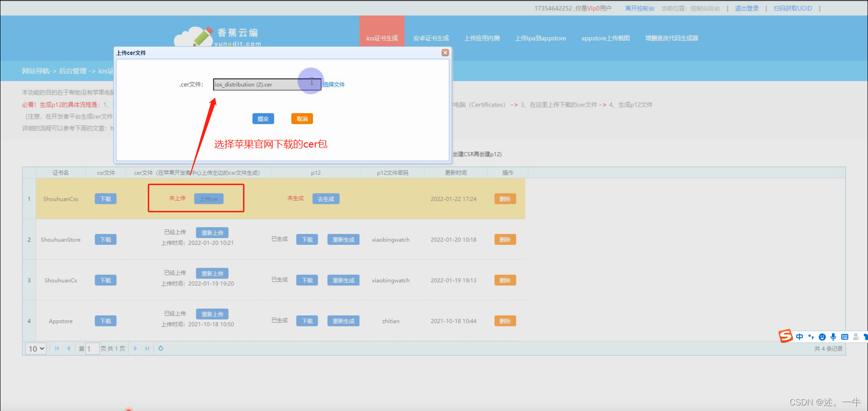Click the 选择文件 link in dialog
Screen dimensions: 868x411
(334, 85)
